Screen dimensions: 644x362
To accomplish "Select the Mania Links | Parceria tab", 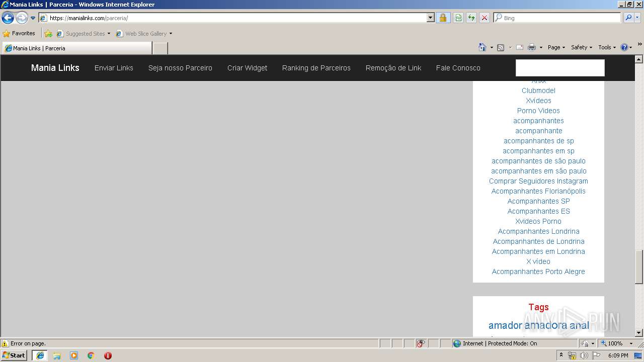I will pyautogui.click(x=77, y=48).
